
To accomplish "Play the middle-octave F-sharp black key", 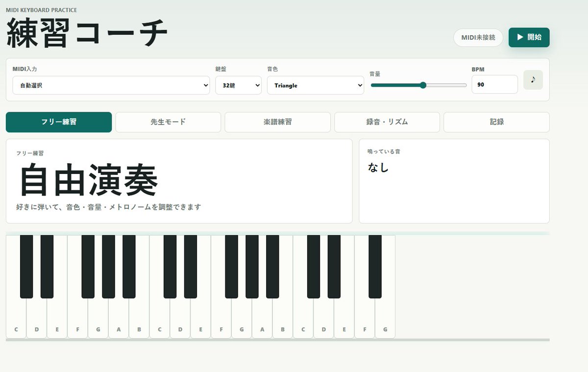I will (x=232, y=267).
